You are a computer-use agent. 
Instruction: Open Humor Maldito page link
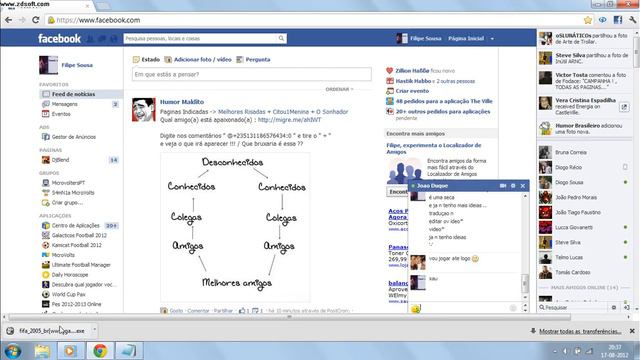(x=182, y=102)
